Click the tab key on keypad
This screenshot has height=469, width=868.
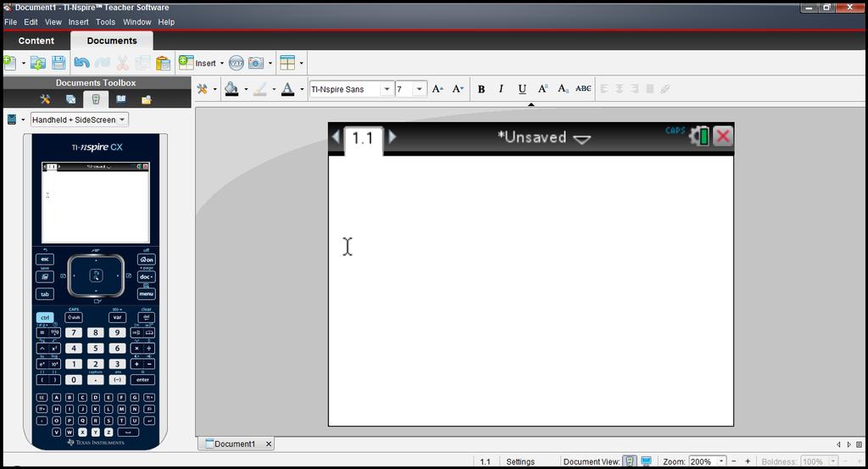(x=45, y=294)
